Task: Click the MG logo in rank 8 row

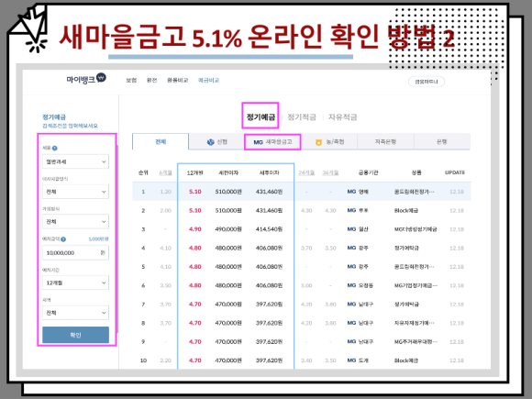Action: point(351,323)
